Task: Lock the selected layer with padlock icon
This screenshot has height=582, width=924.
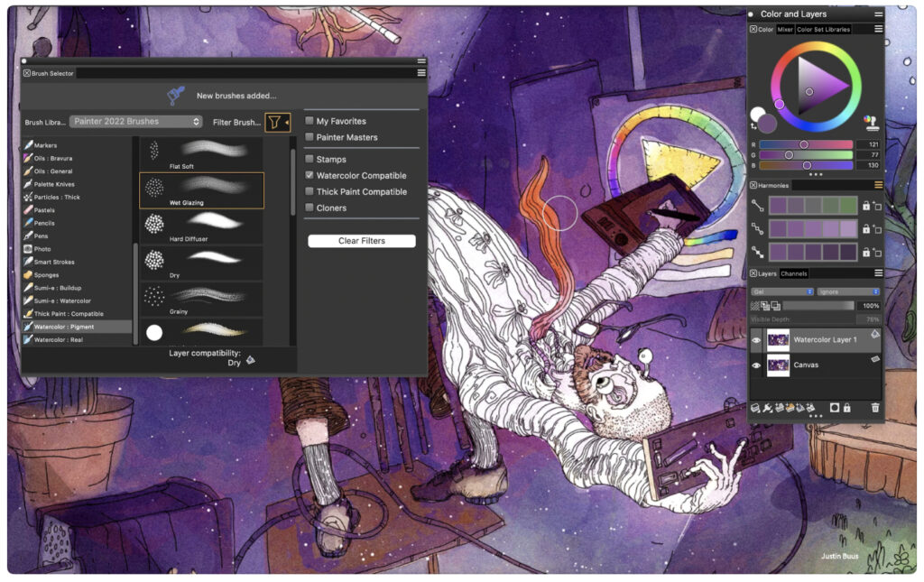Action: pyautogui.click(x=847, y=408)
